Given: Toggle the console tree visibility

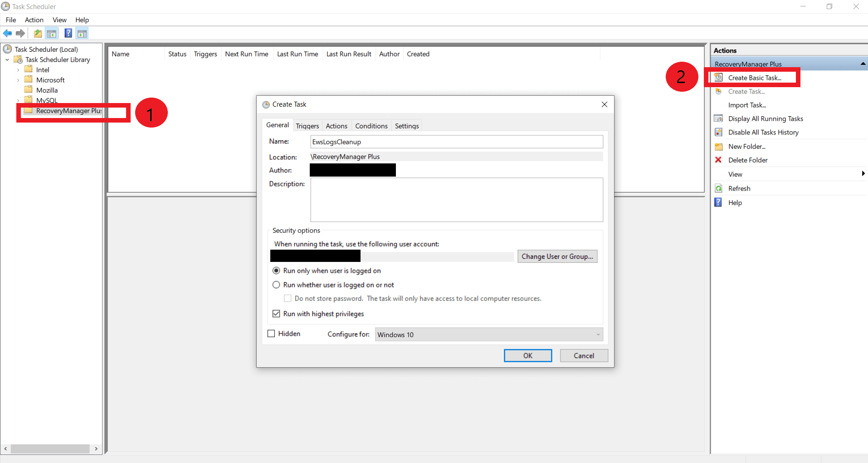Looking at the screenshot, I should (52, 33).
